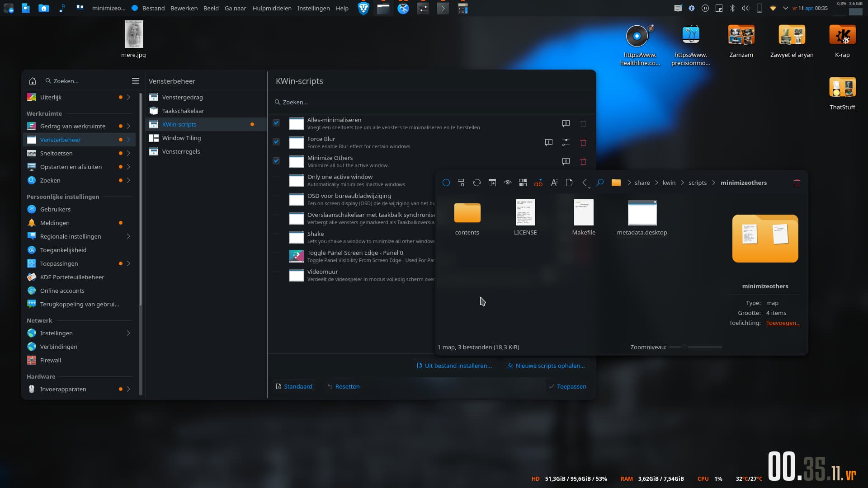Click the orange 'ab' rename icon
868x488 pixels.
tap(538, 183)
